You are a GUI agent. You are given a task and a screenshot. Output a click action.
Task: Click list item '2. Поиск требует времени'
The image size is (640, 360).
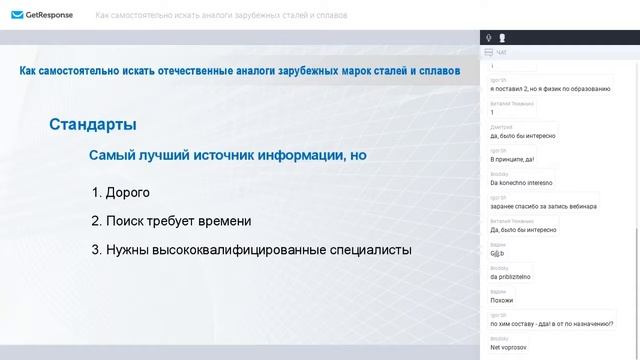click(171, 221)
